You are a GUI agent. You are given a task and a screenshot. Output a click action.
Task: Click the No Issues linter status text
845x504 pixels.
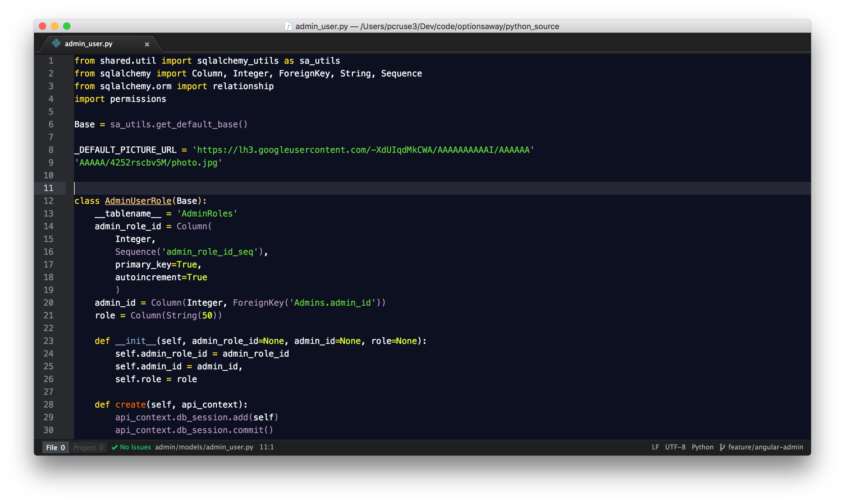135,447
